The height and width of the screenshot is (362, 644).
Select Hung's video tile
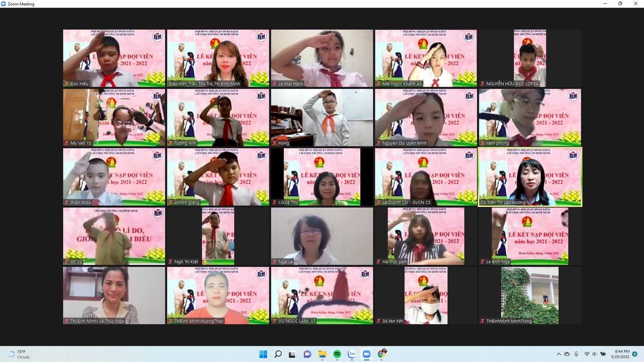point(322,118)
